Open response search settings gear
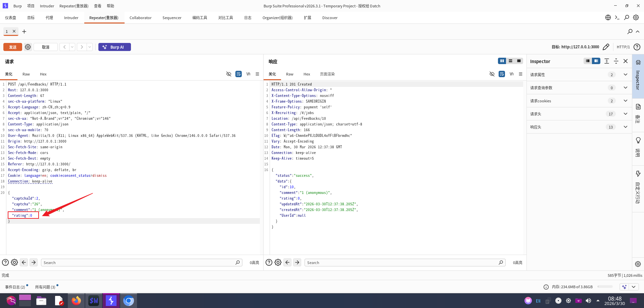The width and height of the screenshot is (644, 308). tap(278, 262)
